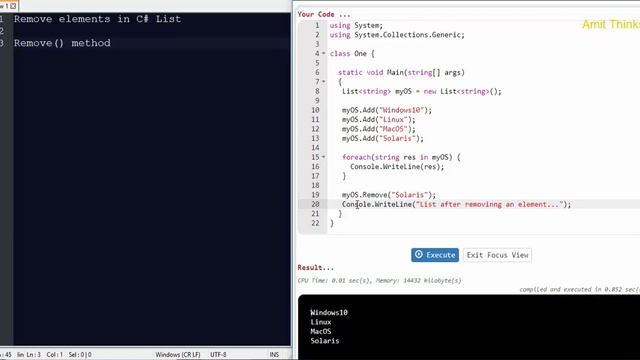640x360 pixels.
Task: Click 'Linux' in the output console
Action: pos(320,322)
